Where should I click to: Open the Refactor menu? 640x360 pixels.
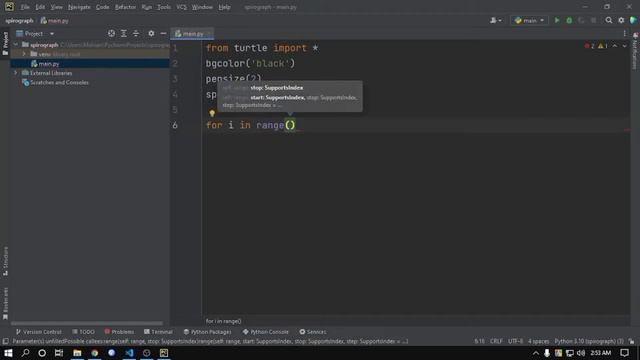coord(125,7)
